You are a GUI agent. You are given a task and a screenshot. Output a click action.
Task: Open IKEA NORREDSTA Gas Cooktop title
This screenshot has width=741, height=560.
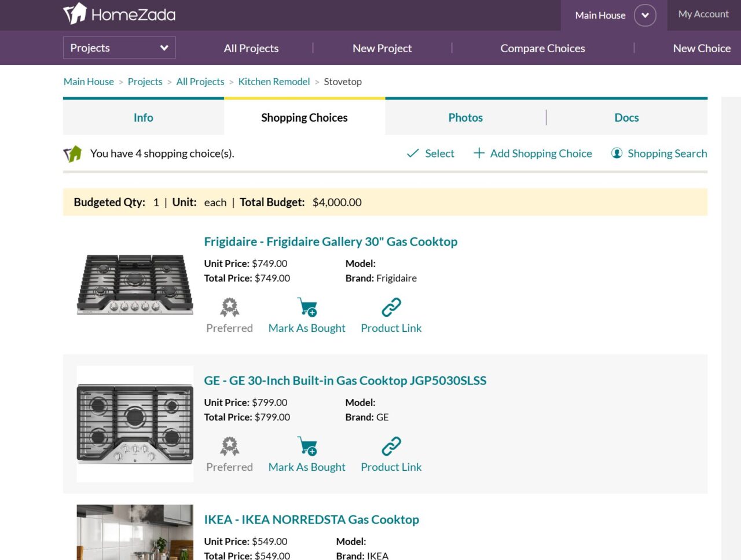[x=311, y=519]
